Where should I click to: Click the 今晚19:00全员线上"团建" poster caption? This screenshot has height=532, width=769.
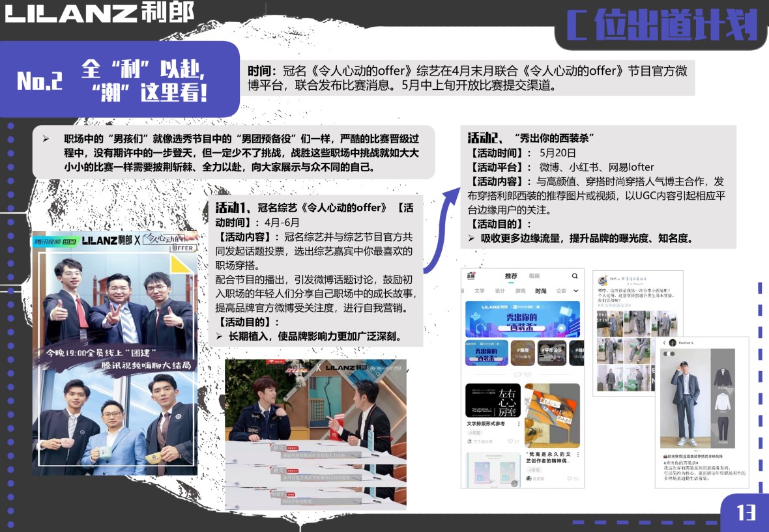pyautogui.click(x=102, y=353)
